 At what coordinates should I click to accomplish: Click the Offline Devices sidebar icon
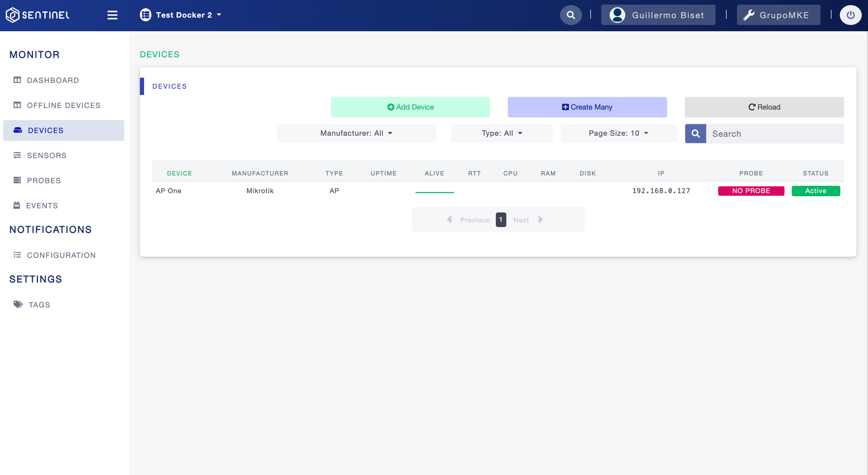(x=17, y=105)
